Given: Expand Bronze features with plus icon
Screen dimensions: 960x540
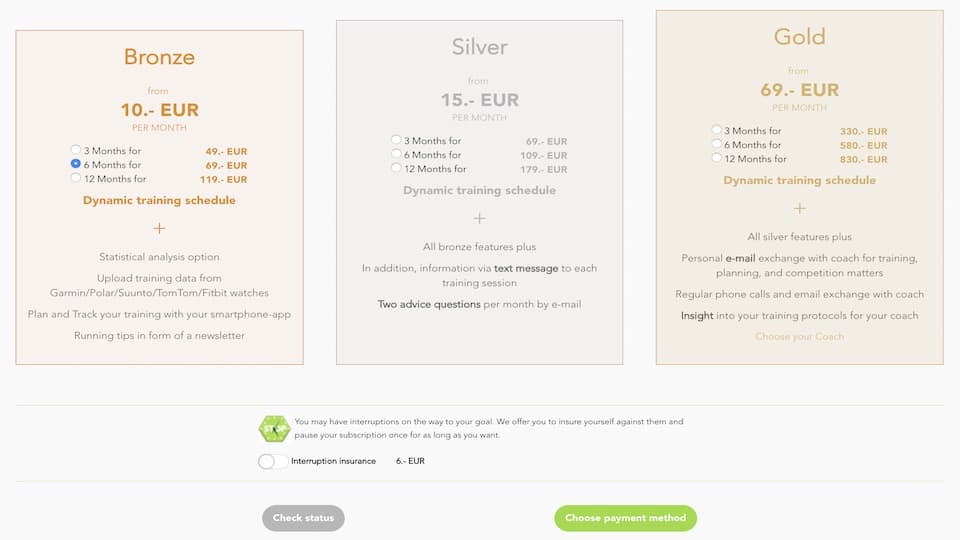Looking at the screenshot, I should pos(159,228).
